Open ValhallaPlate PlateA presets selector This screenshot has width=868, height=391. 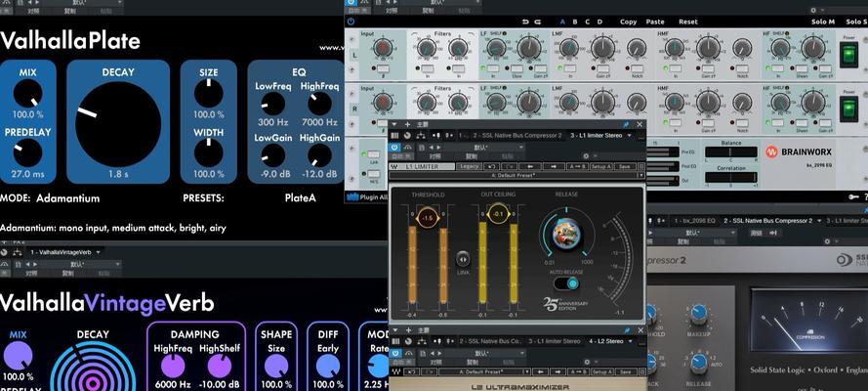pyautogui.click(x=300, y=197)
